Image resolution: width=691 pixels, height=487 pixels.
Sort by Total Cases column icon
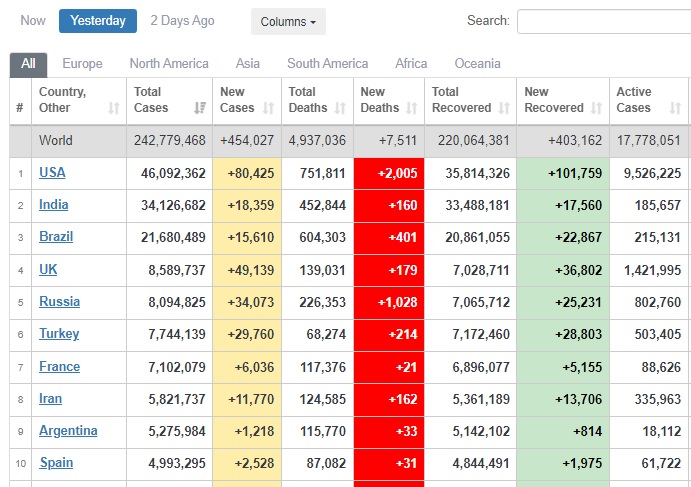pyautogui.click(x=200, y=108)
